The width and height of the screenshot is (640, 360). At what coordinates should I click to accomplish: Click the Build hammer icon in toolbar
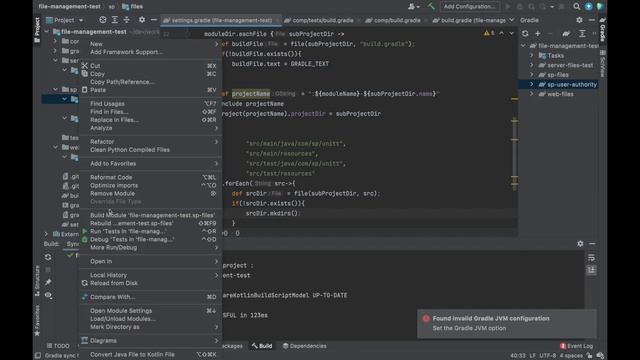pos(431,6)
